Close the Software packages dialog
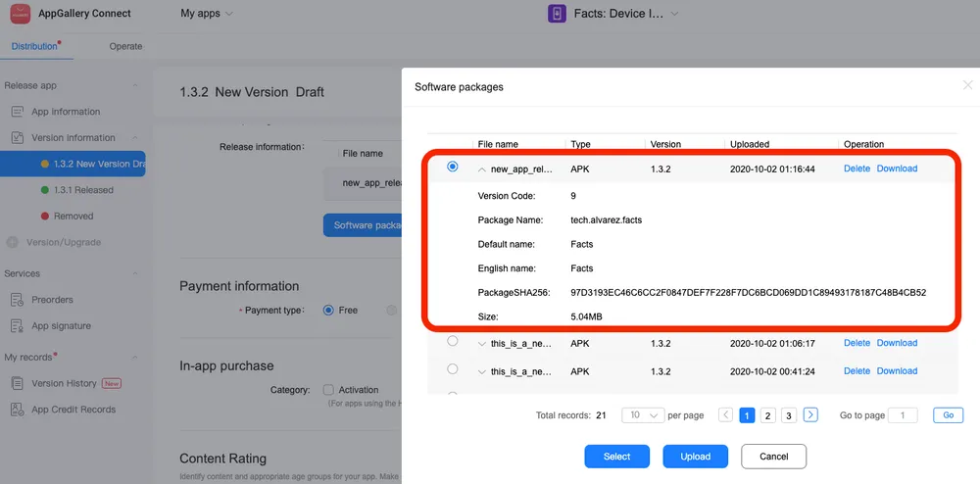 (967, 85)
